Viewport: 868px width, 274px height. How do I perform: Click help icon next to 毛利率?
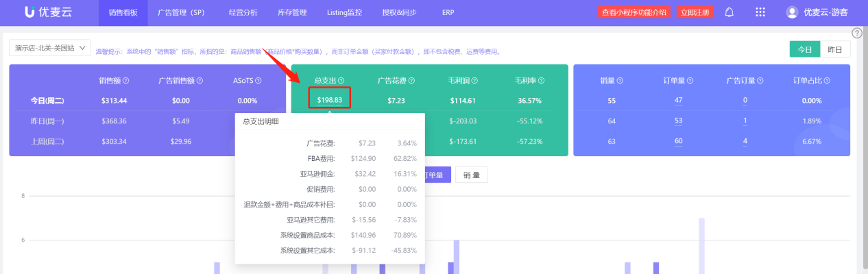point(542,81)
